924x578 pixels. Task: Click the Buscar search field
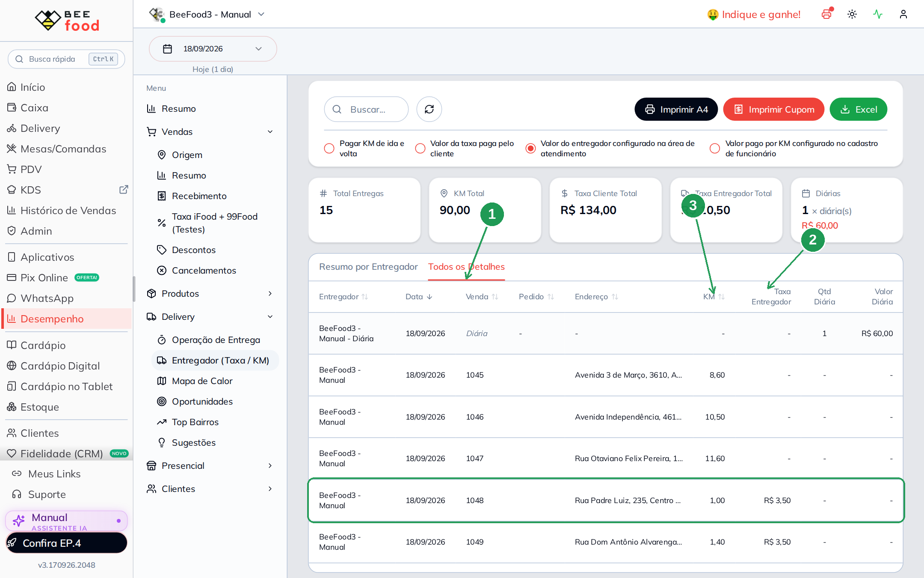click(366, 109)
